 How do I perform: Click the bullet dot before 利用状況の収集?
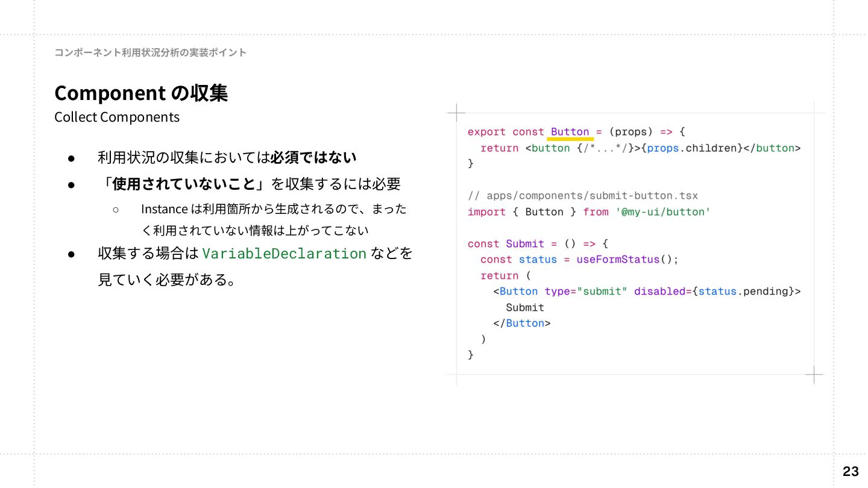[x=71, y=158]
